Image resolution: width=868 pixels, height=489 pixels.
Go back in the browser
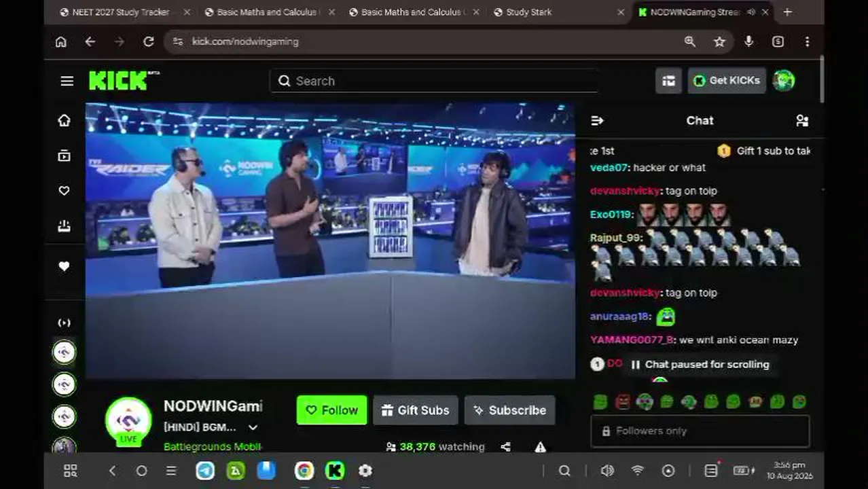click(x=90, y=41)
